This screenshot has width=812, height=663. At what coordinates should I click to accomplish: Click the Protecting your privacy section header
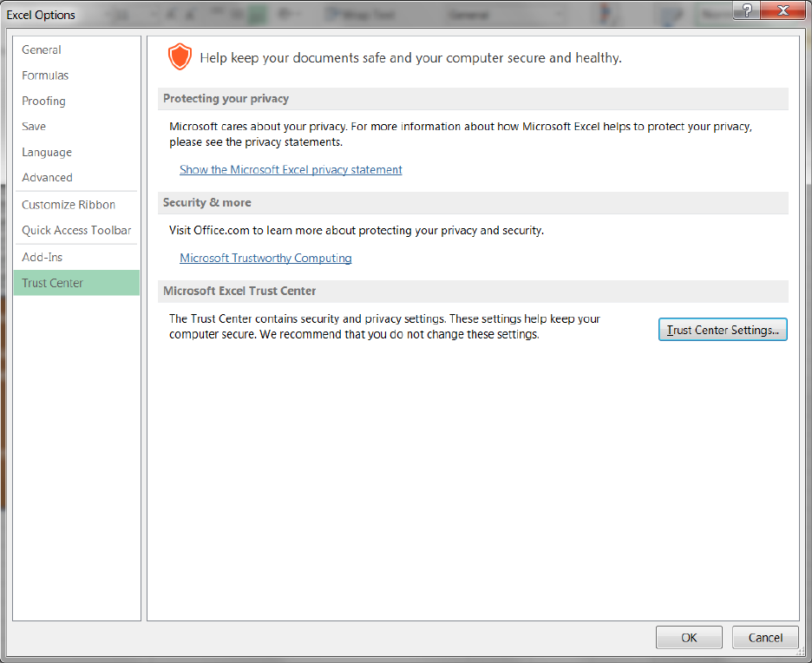(226, 99)
